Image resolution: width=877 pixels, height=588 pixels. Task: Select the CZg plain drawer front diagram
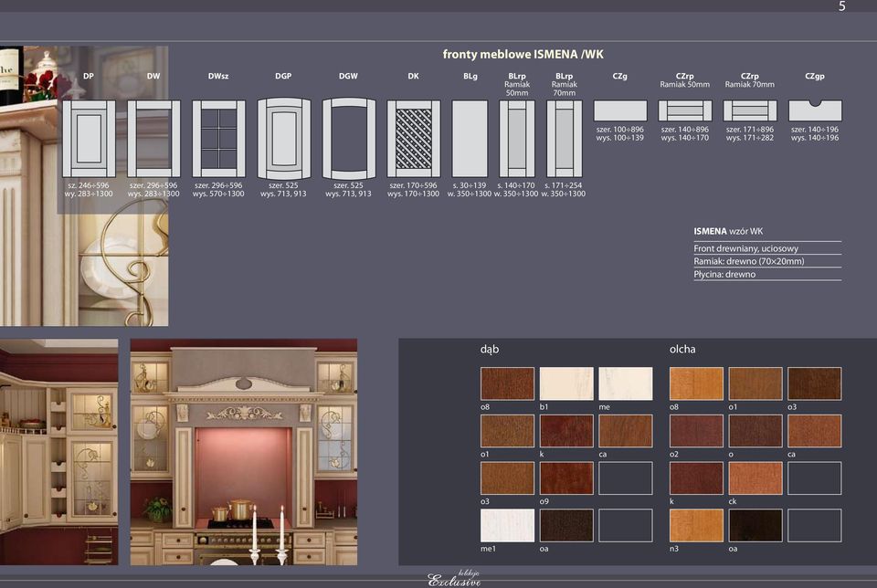pos(620,110)
